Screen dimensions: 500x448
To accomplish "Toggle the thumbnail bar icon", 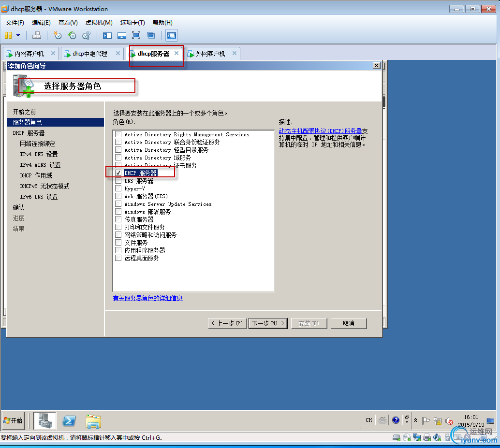I will point(122,35).
